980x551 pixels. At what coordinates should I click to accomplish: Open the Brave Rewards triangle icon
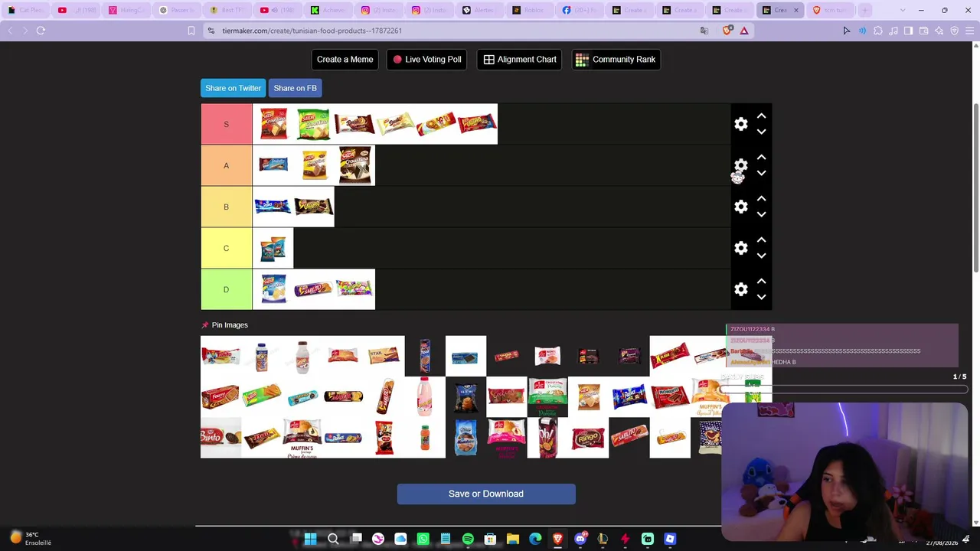[x=743, y=31]
